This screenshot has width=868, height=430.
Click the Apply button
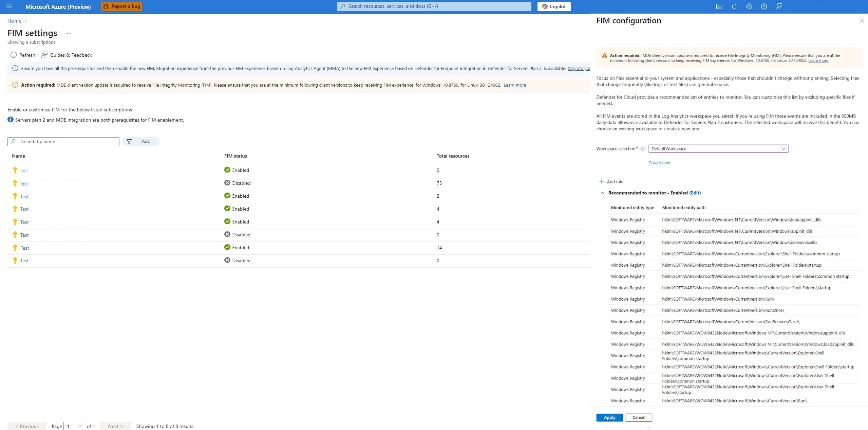point(609,417)
